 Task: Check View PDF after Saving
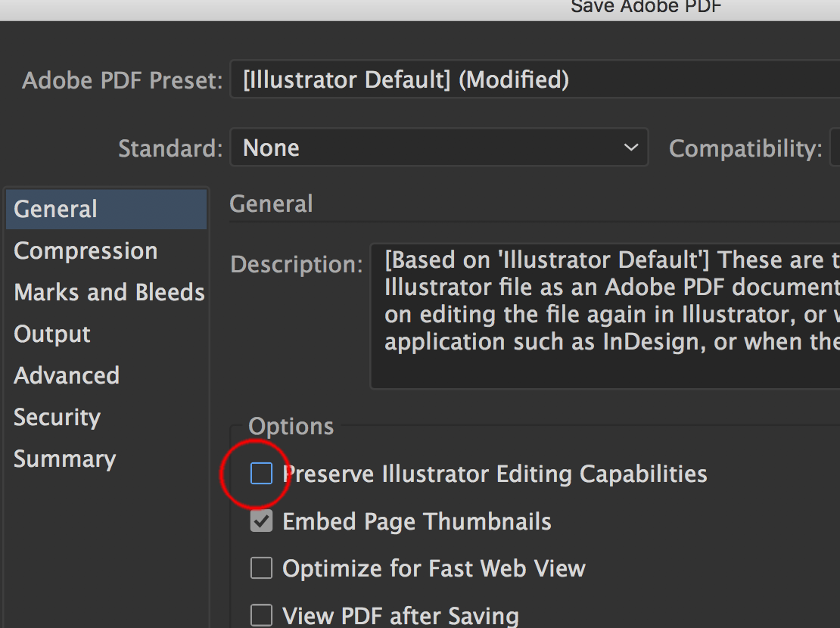point(261,615)
